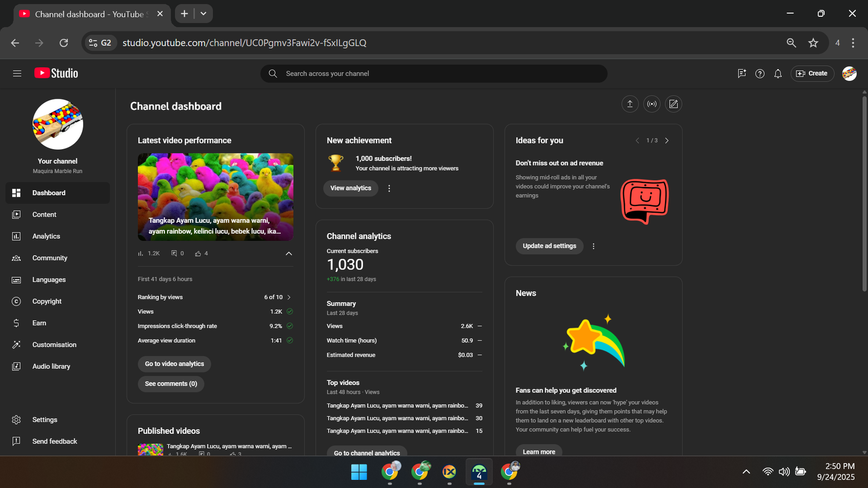This screenshot has width=868, height=488.
Task: Open more options next to Update ad settings
Action: point(593,246)
